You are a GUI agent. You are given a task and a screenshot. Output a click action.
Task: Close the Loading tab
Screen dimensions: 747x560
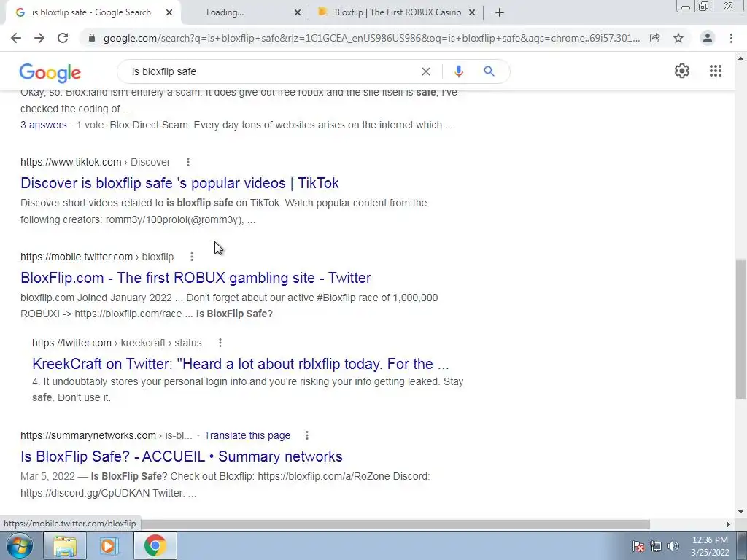pyautogui.click(x=298, y=13)
